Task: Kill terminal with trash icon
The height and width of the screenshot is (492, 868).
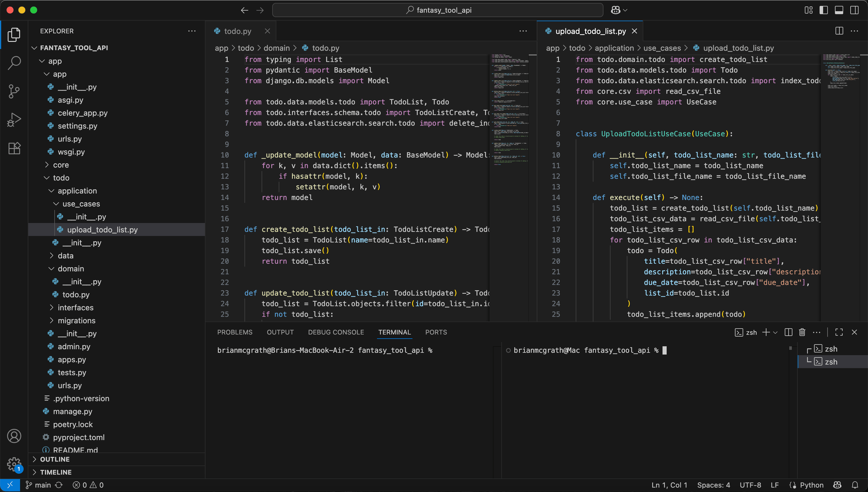Action: click(802, 332)
